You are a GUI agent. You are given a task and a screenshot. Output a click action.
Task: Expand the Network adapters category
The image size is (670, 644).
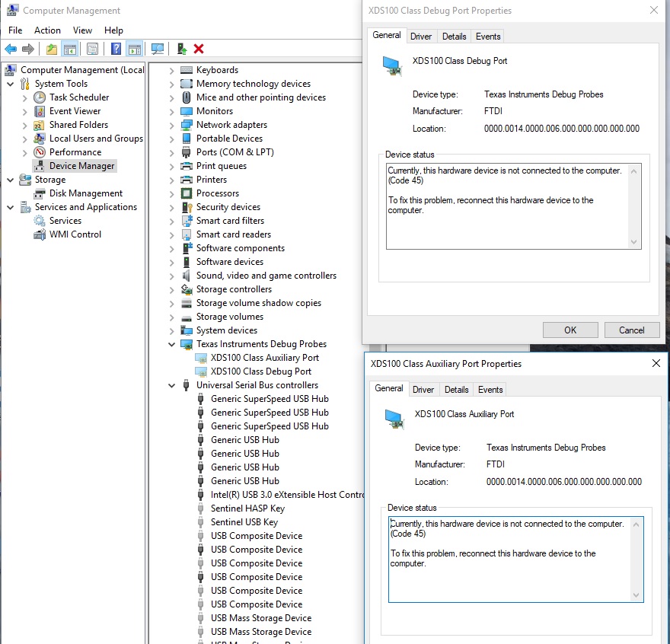click(x=171, y=125)
